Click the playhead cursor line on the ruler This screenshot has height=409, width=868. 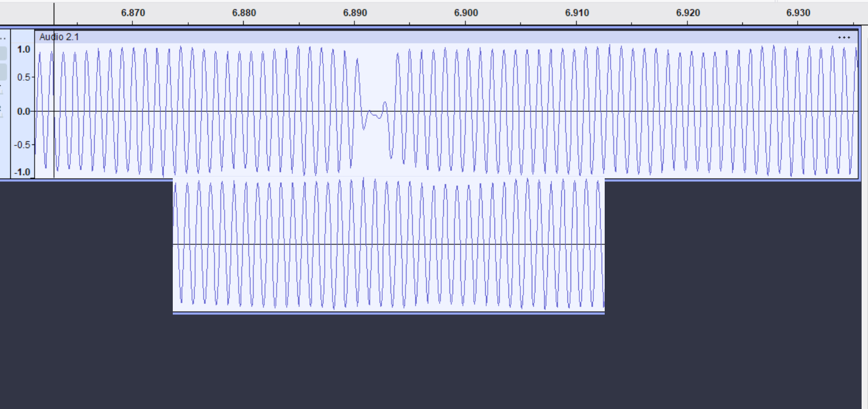click(x=54, y=13)
